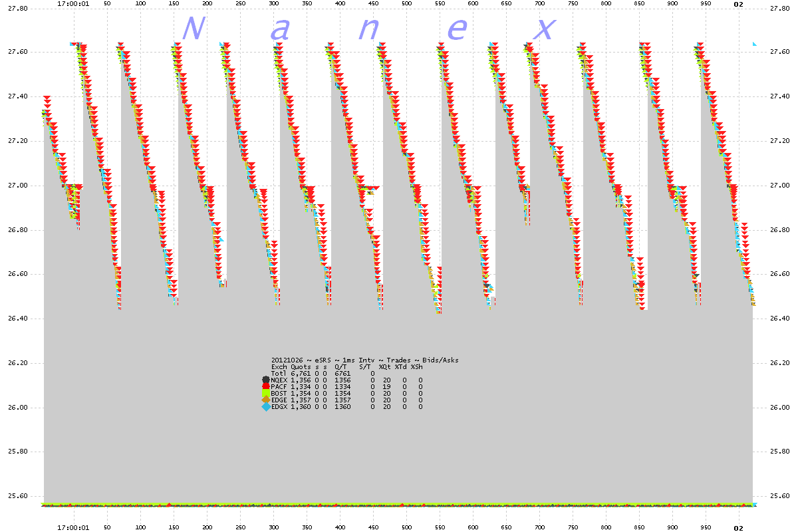798x532 pixels.
Task: Click the Exch column header in legend
Action: click(279, 367)
